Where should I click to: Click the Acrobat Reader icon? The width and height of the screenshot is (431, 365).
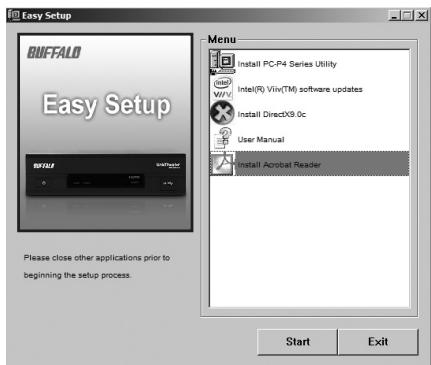coord(223,164)
